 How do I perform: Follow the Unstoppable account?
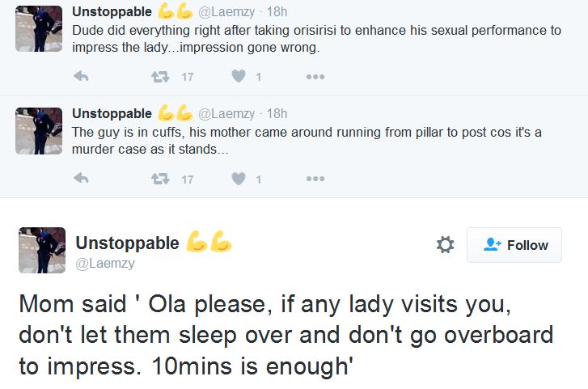tap(514, 245)
